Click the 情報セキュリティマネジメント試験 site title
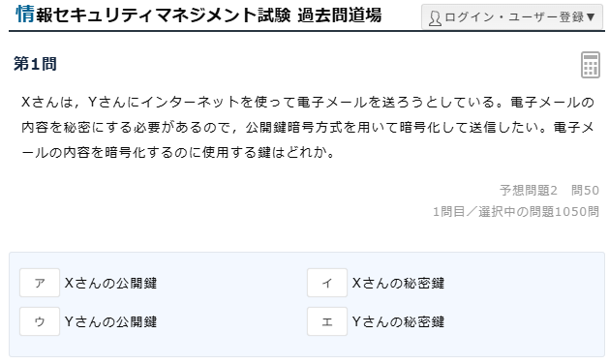 point(153,15)
